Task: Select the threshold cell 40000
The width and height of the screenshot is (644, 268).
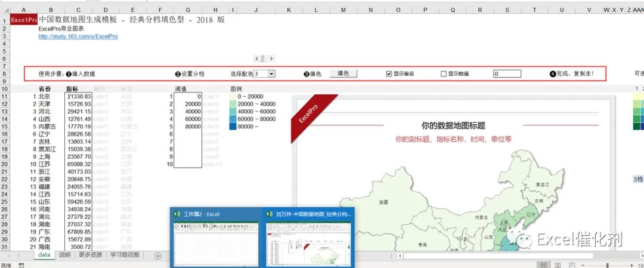Action: click(188, 112)
